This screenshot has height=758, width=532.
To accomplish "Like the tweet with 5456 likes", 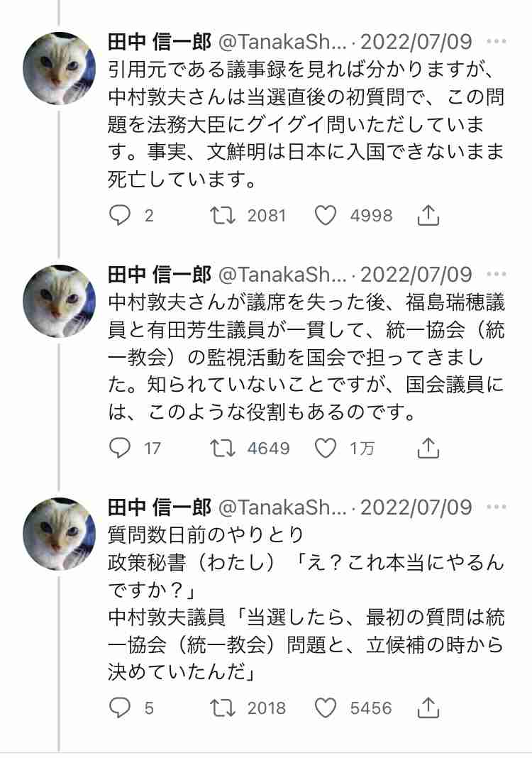I will coord(325,708).
